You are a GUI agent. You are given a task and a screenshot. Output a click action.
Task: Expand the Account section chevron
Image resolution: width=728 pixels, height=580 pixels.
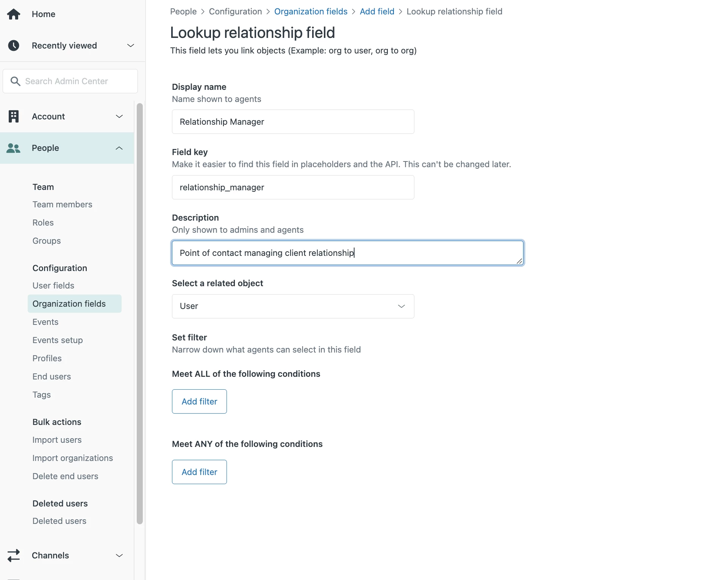[x=119, y=116]
